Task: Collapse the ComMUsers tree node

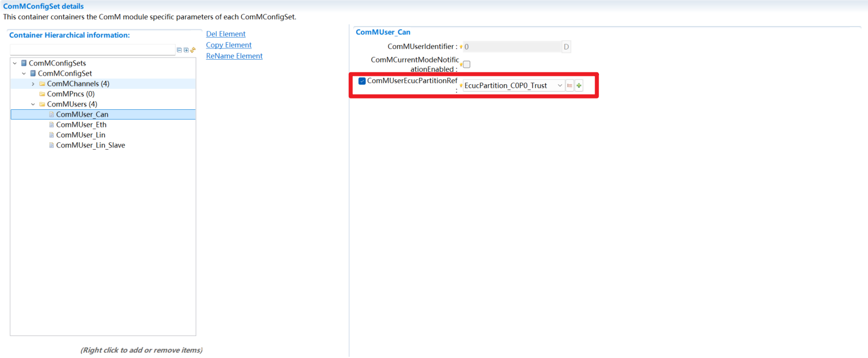Action: coord(33,104)
